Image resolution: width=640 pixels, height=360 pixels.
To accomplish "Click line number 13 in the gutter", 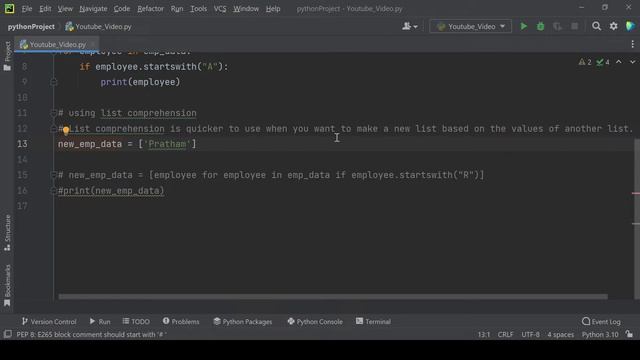I will pos(22,144).
